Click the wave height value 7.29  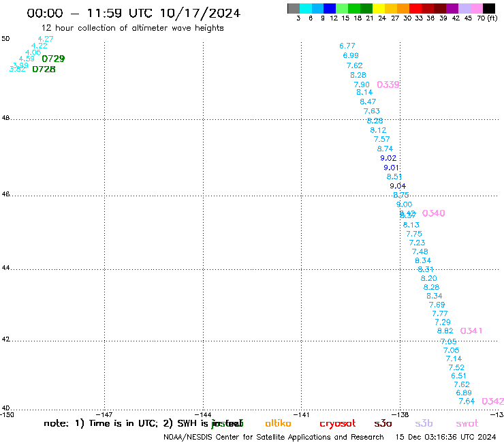(443, 322)
